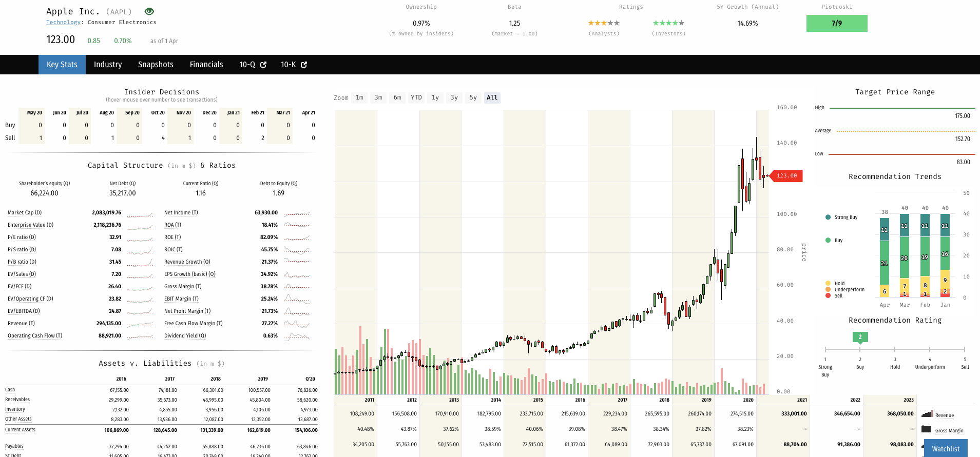This screenshot has width=980, height=457.
Task: Open the Financials tab
Action: (x=206, y=65)
